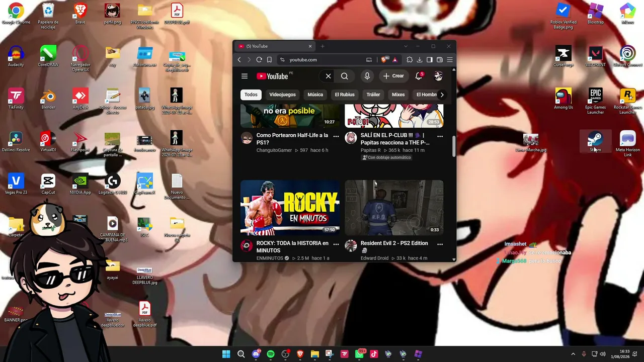644x362 pixels.
Task: Open Brave main menu
Action: (450, 60)
